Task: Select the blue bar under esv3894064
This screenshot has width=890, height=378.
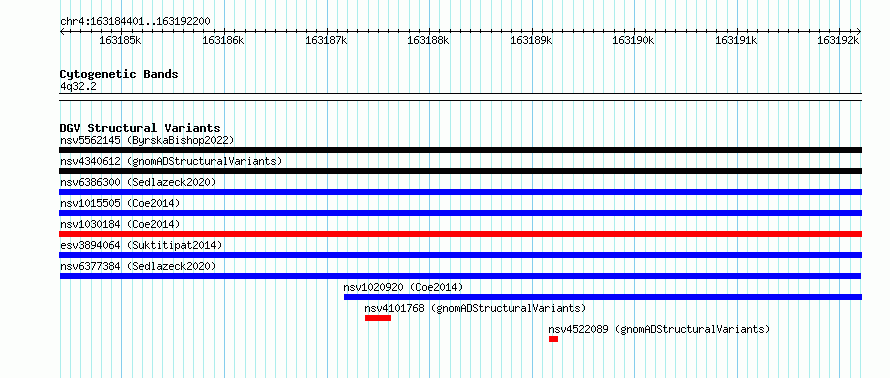Action: (x=461, y=255)
